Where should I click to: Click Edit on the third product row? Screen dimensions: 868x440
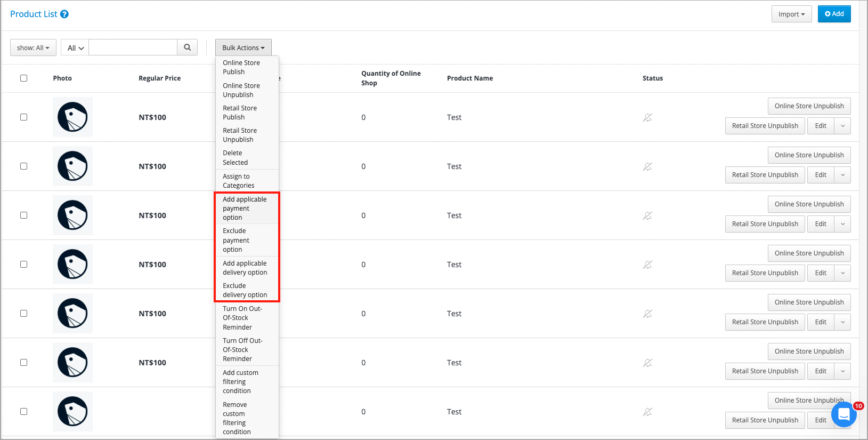click(821, 224)
